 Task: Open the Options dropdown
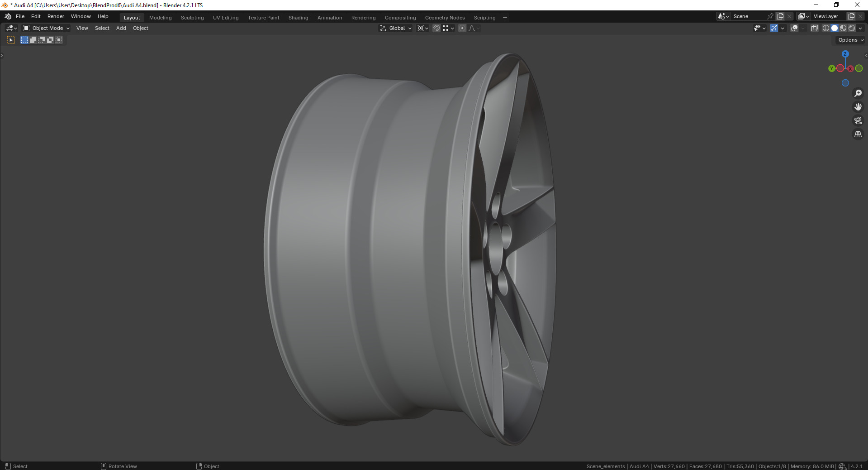click(x=850, y=40)
